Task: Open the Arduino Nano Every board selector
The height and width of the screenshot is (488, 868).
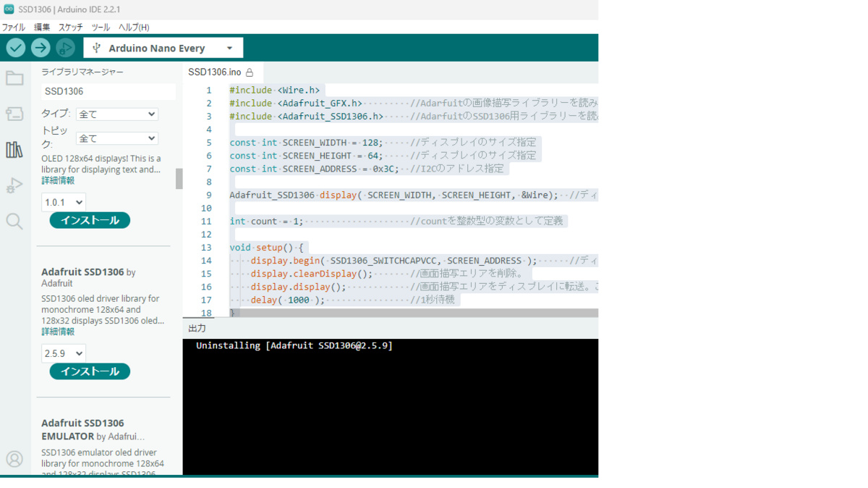Action: [163, 47]
